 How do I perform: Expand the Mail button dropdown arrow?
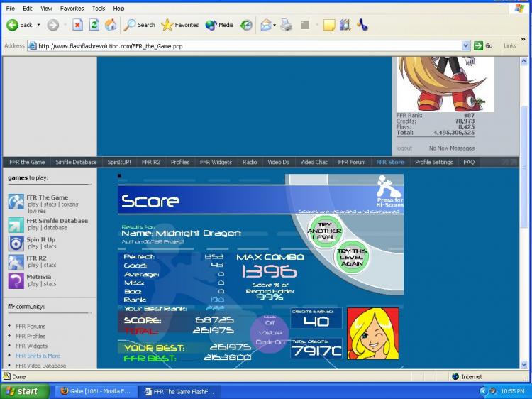click(274, 25)
